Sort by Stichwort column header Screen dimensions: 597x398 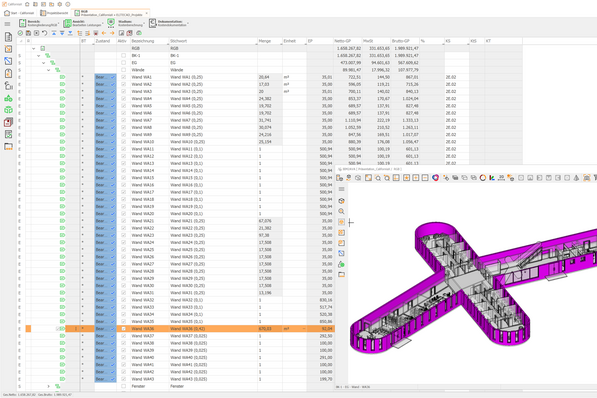coord(213,41)
